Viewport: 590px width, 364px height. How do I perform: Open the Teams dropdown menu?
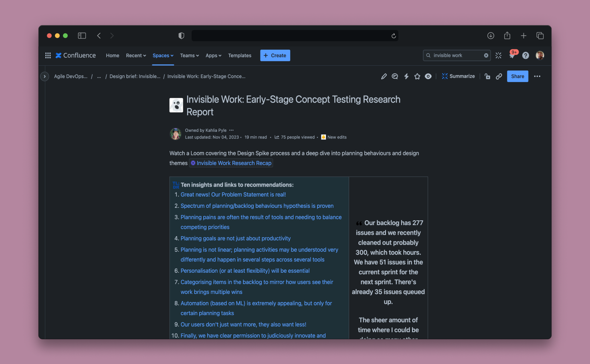[x=189, y=56]
